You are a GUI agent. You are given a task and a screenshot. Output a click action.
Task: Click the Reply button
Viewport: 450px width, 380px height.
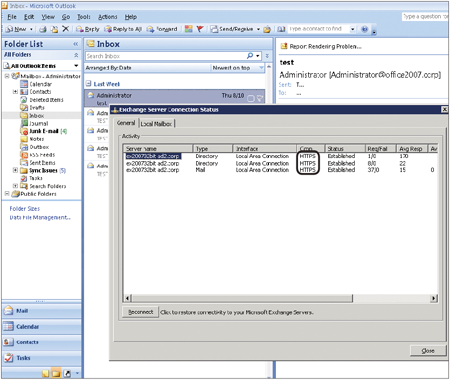coord(88,29)
